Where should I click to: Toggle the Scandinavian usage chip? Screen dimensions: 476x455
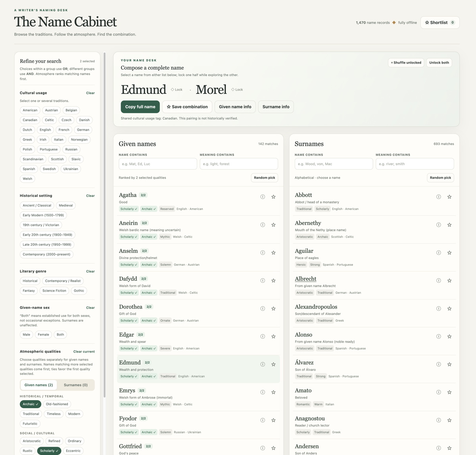pyautogui.click(x=33, y=159)
